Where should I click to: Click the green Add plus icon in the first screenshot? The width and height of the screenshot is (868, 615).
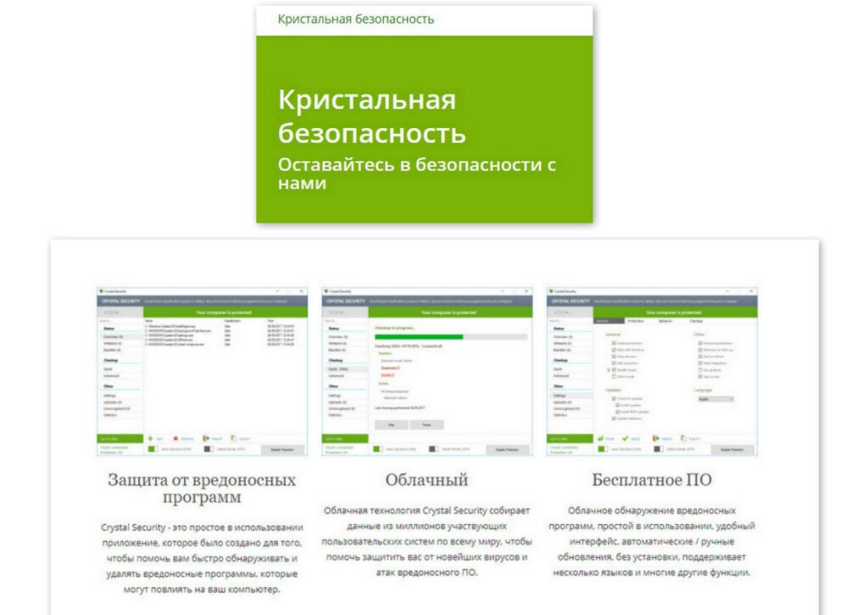coord(149,439)
